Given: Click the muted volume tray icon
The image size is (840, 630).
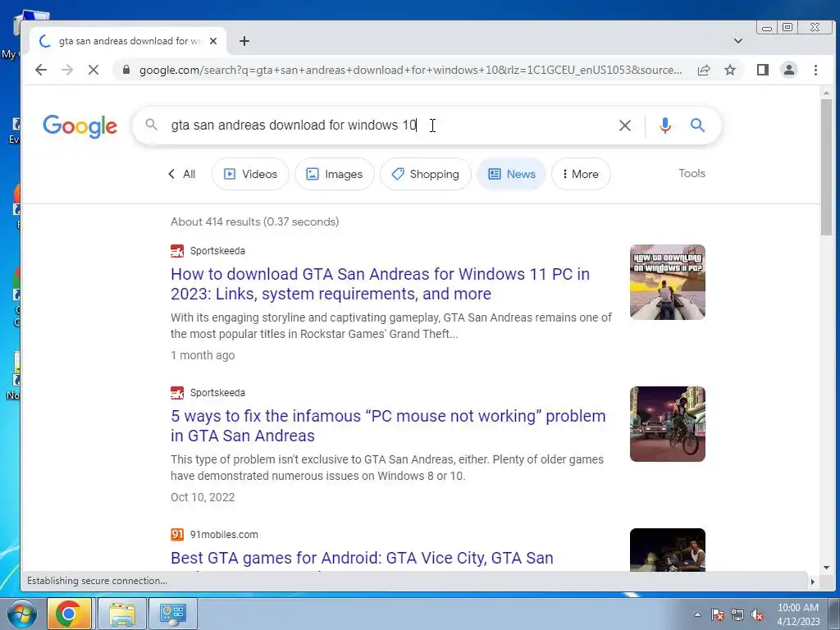Looking at the screenshot, I should 757,614.
